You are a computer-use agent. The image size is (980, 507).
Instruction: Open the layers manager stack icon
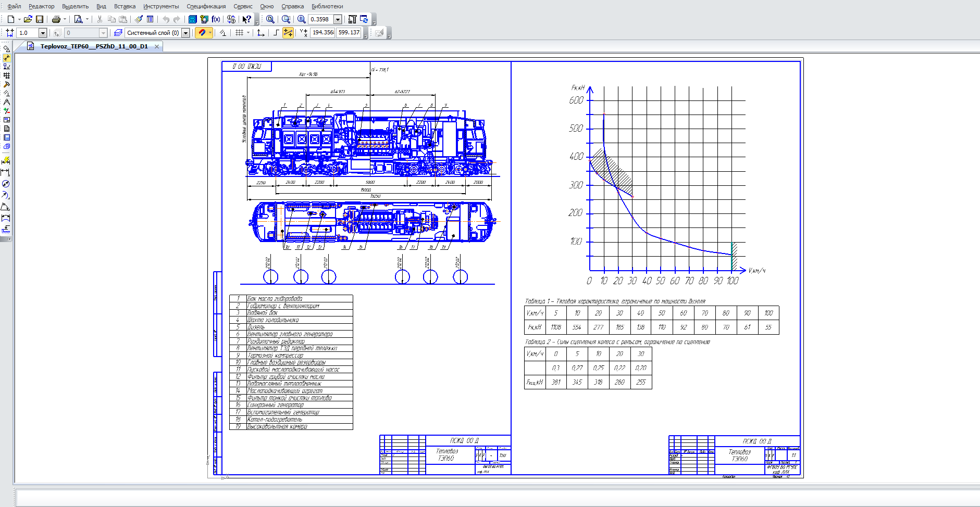point(118,33)
